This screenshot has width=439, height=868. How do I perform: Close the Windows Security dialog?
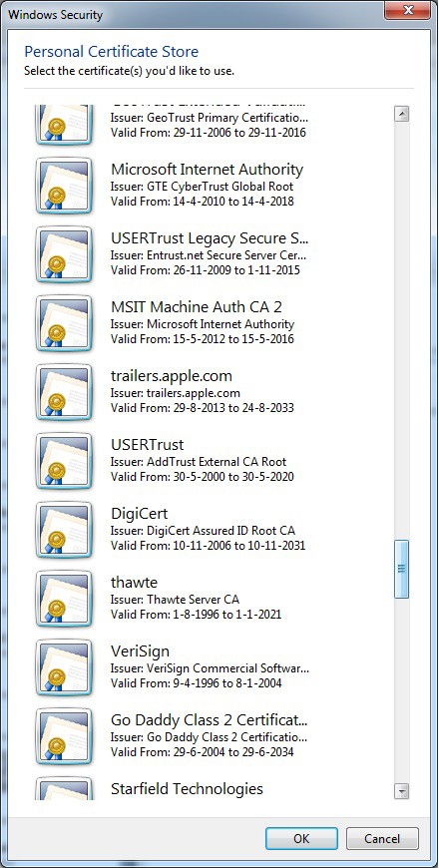tap(408, 10)
